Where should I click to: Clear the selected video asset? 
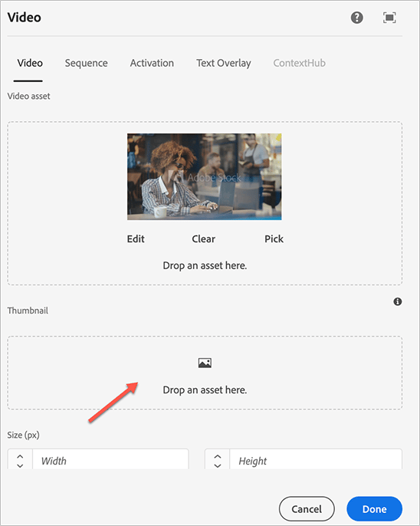(203, 239)
